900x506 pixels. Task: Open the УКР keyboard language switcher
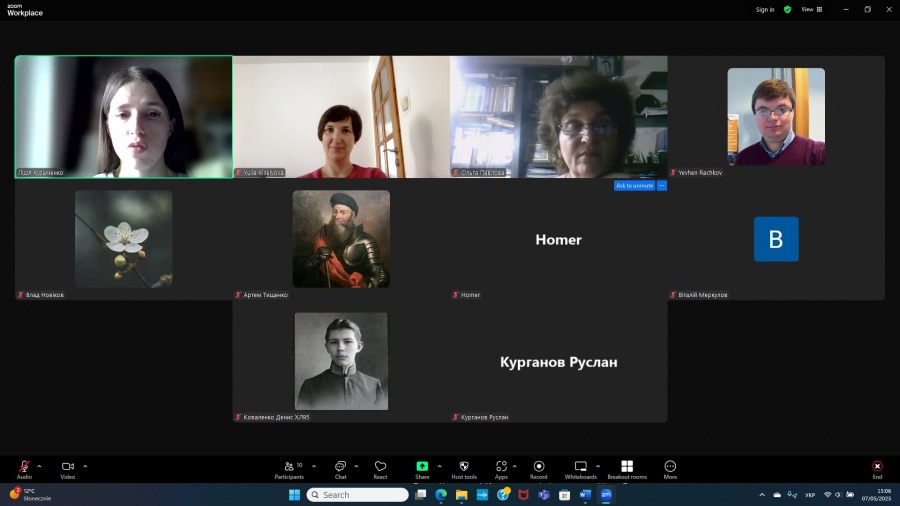tap(810, 495)
